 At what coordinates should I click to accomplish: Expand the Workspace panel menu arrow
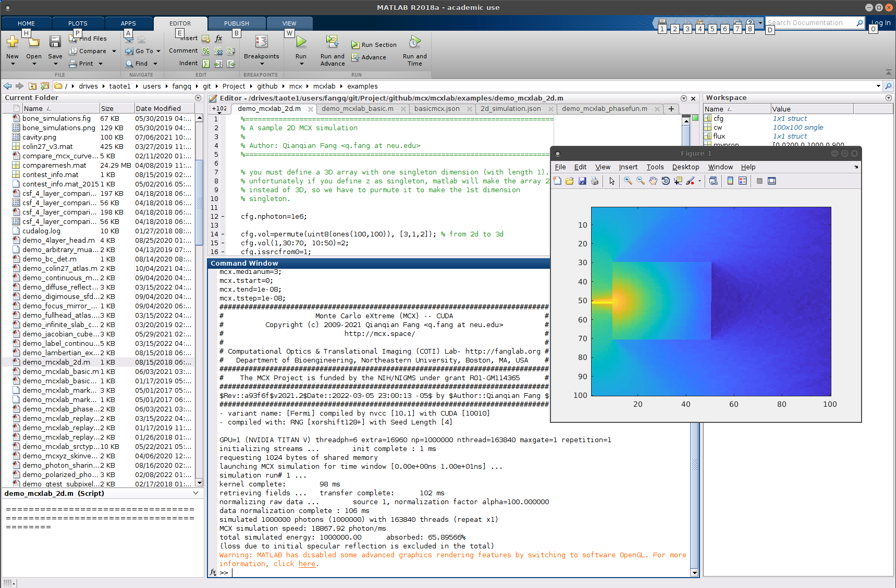click(889, 97)
